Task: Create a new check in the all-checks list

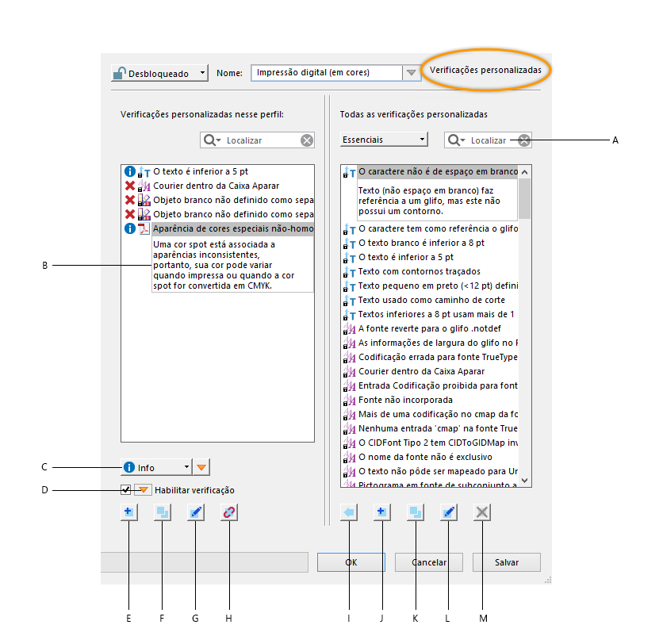Action: click(381, 512)
